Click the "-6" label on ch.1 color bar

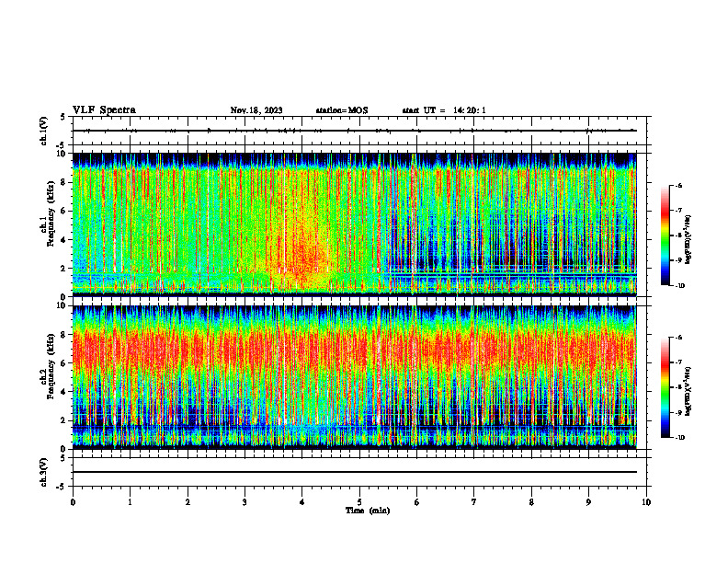678,186
